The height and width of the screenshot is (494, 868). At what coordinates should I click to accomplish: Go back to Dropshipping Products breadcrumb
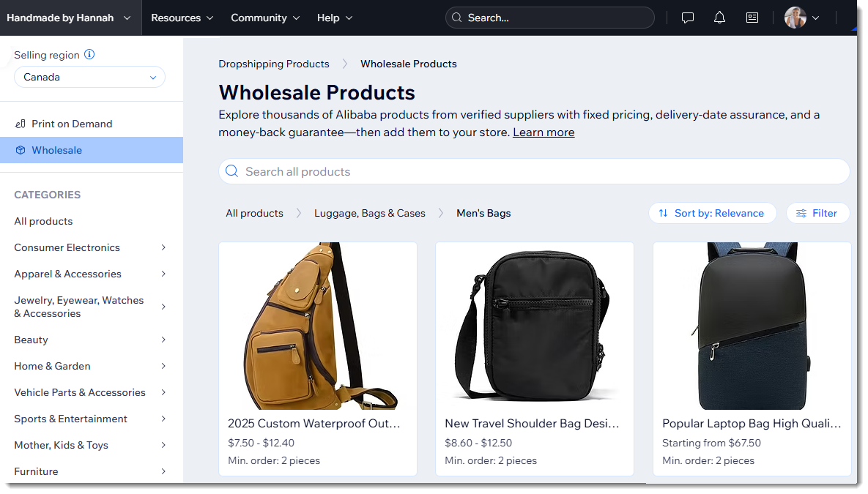(273, 64)
